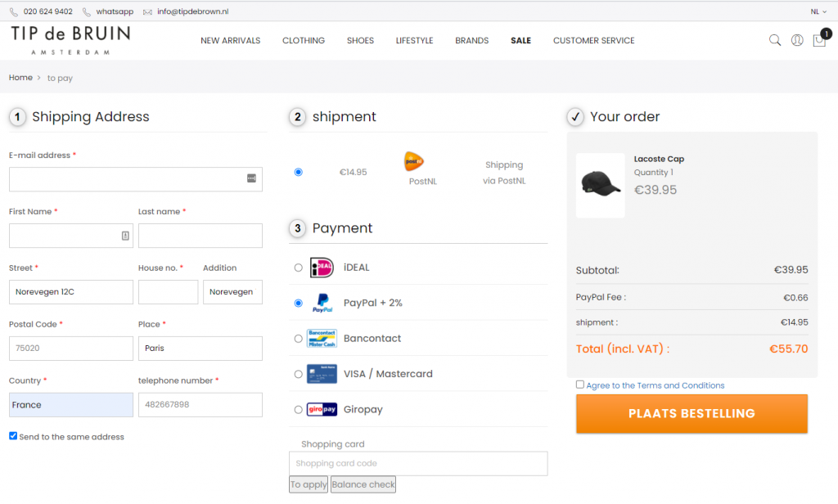Focus the Place field showing Paris
This screenshot has height=504, width=838.
click(200, 349)
